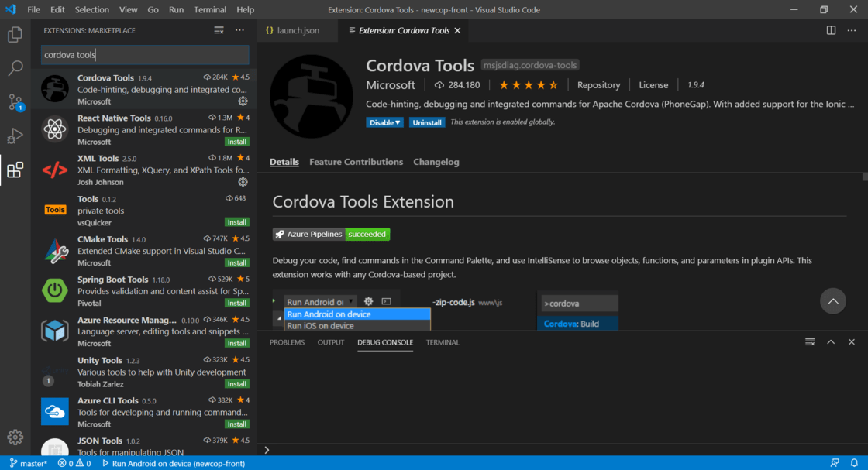Open the Terminal menu
Viewport: 868px width, 470px height.
tap(210, 9)
